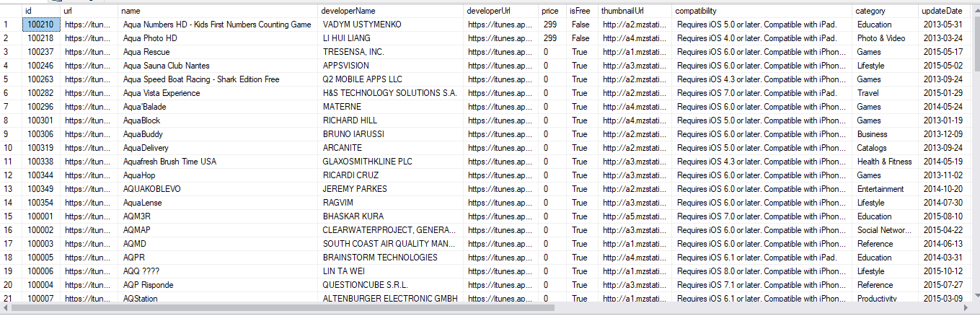Click the name cell AQStation
Image resolution: width=980 pixels, height=316 pixels.
click(x=218, y=298)
